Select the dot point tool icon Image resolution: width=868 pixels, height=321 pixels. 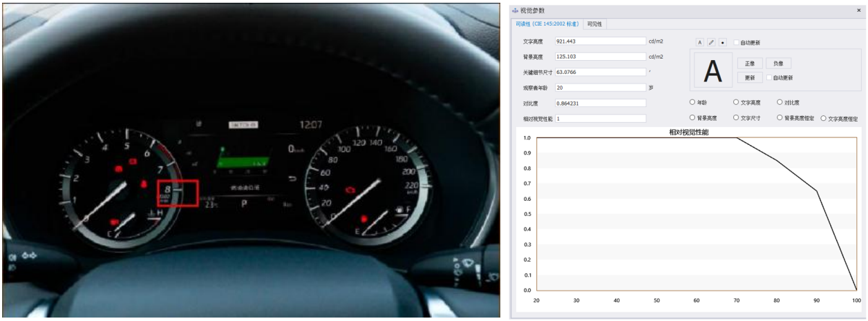(x=723, y=42)
